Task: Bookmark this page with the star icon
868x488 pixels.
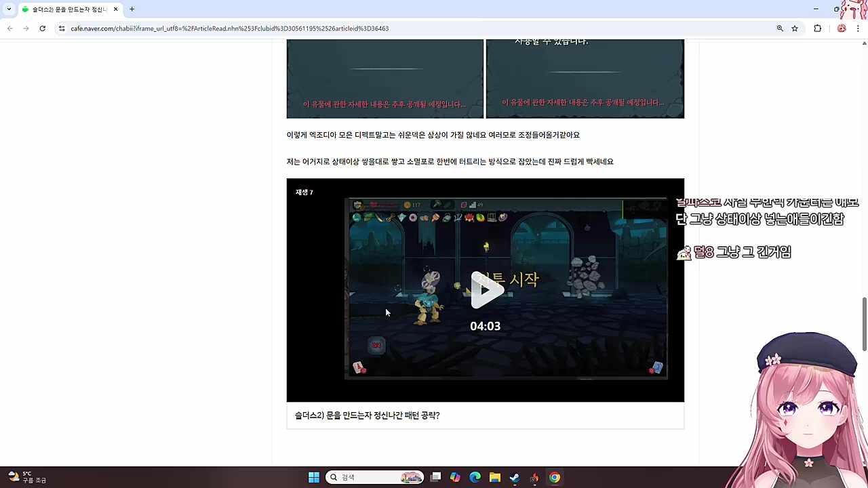Action: click(795, 28)
